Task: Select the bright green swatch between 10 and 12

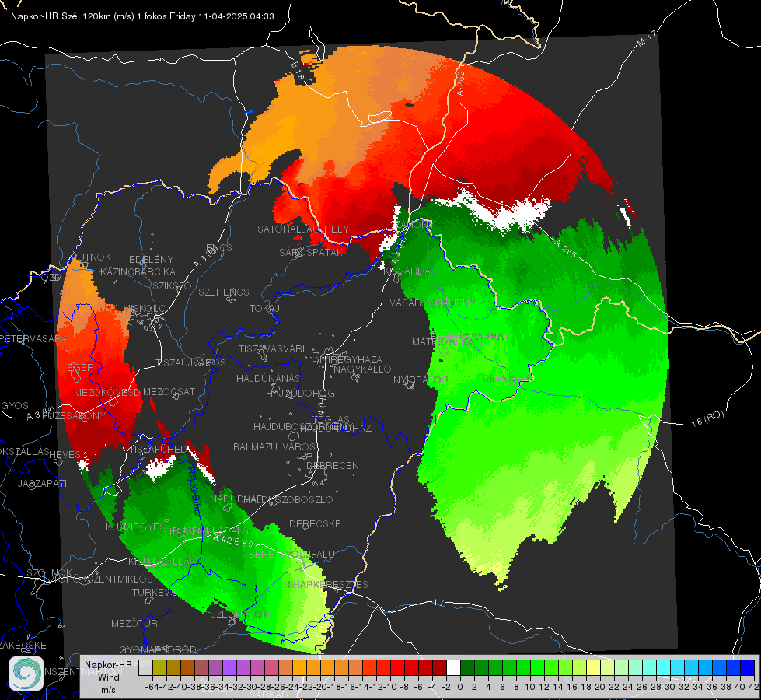Action: click(x=537, y=667)
